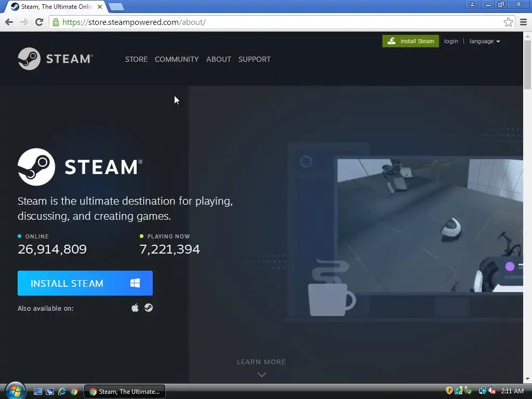Click the PLAYING NOW label

[169, 236]
